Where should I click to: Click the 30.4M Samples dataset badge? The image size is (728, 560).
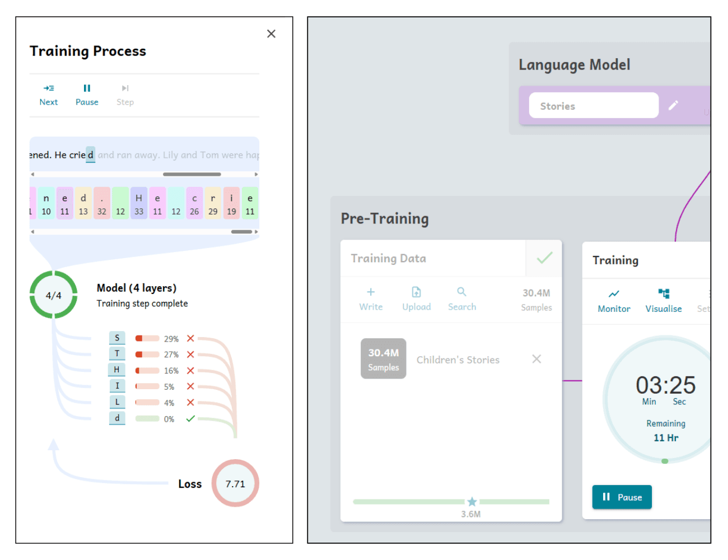tap(384, 359)
